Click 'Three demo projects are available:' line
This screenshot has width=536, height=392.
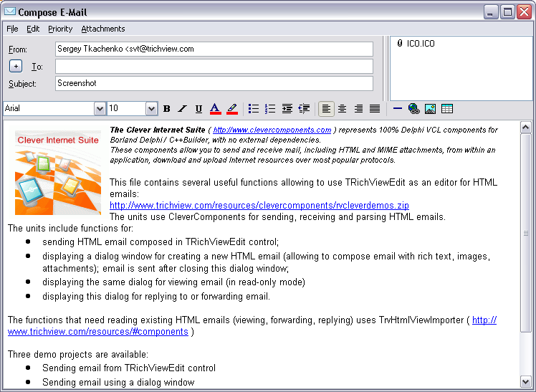click(x=78, y=355)
